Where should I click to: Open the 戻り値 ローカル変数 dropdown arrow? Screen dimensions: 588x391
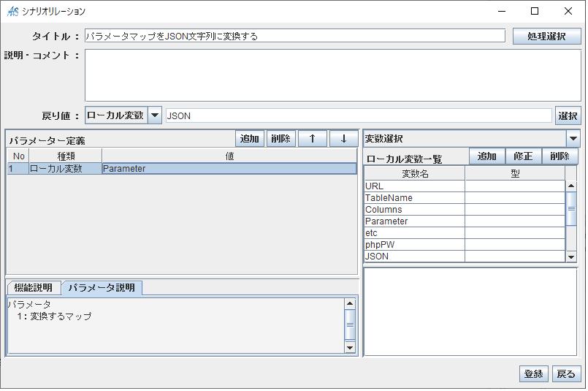(155, 115)
